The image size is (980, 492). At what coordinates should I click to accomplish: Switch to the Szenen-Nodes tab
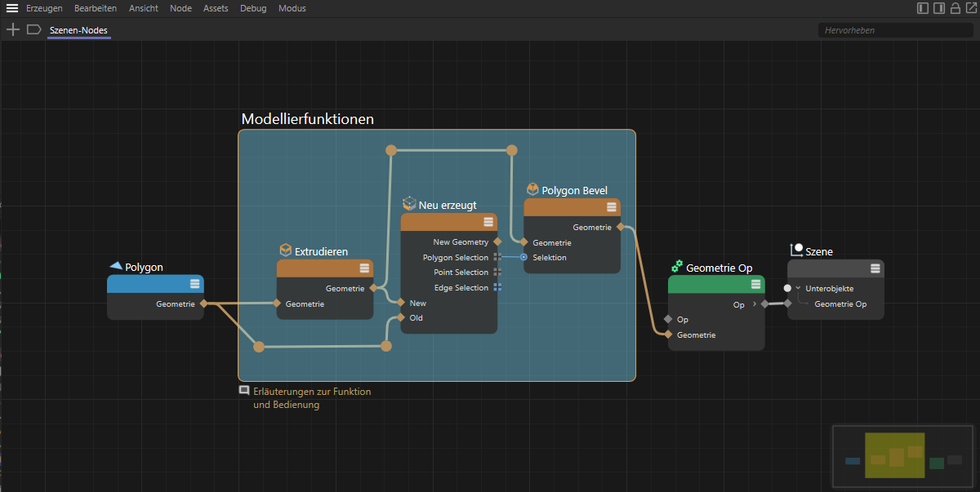(x=78, y=30)
